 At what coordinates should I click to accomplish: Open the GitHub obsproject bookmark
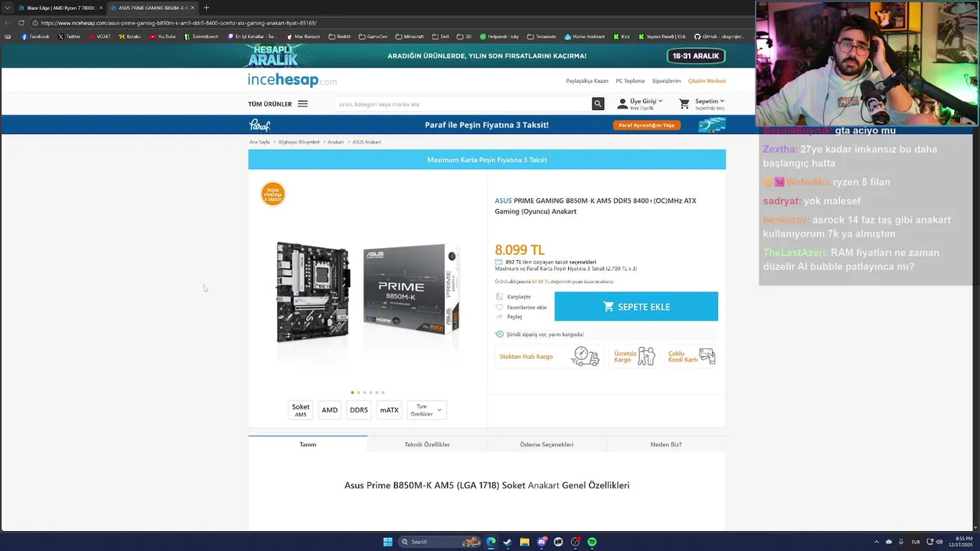coord(718,37)
